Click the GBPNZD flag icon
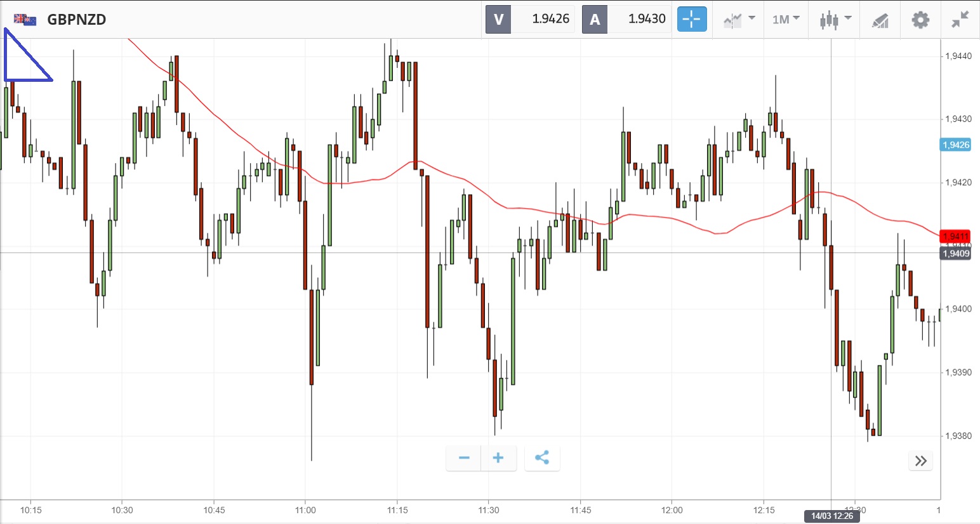This screenshot has width=980, height=524. pos(25,20)
